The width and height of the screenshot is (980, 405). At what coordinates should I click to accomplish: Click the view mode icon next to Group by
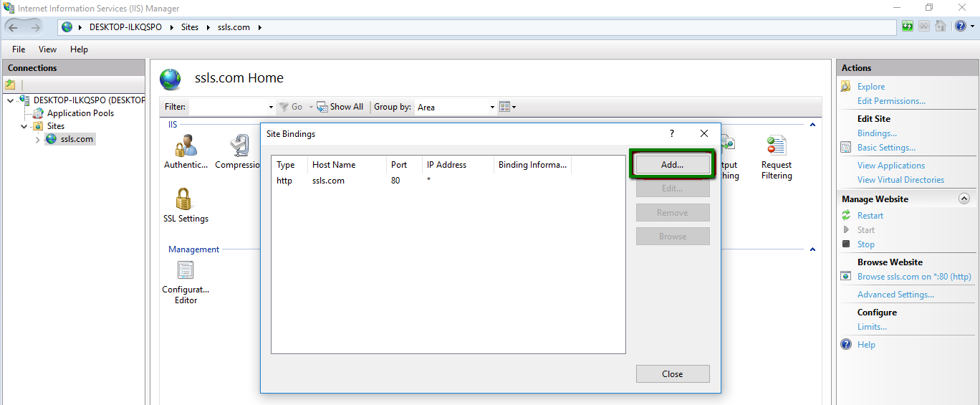(x=504, y=107)
